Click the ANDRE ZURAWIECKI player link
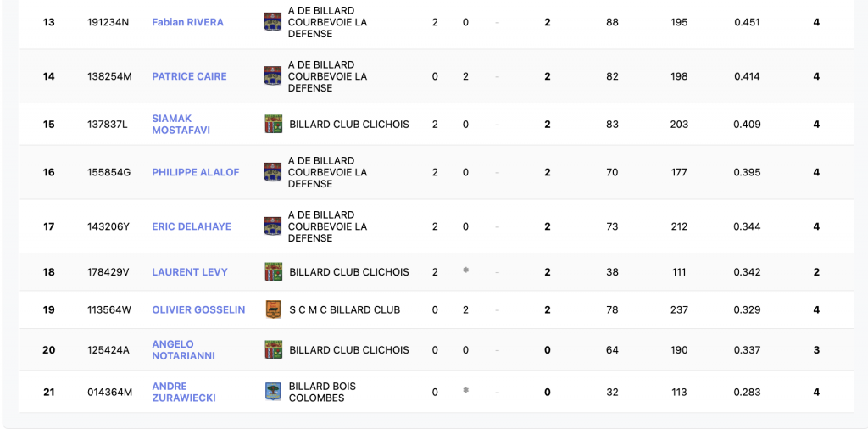The height and width of the screenshot is (429, 868). pyautogui.click(x=183, y=392)
